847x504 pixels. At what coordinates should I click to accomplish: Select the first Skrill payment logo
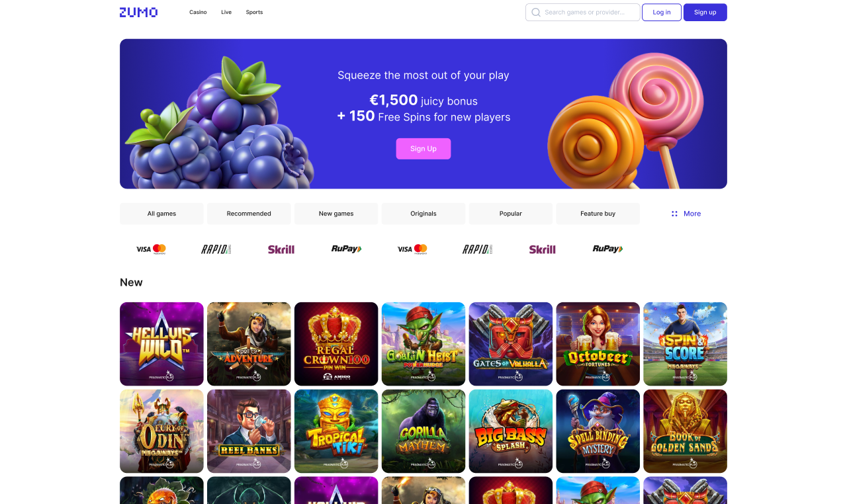coord(281,249)
